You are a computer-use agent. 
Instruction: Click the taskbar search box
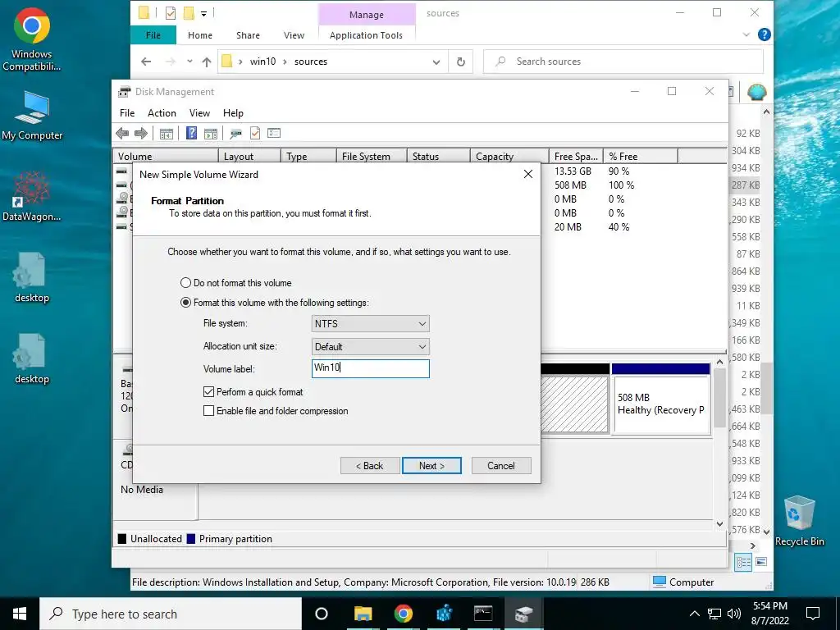point(171,614)
